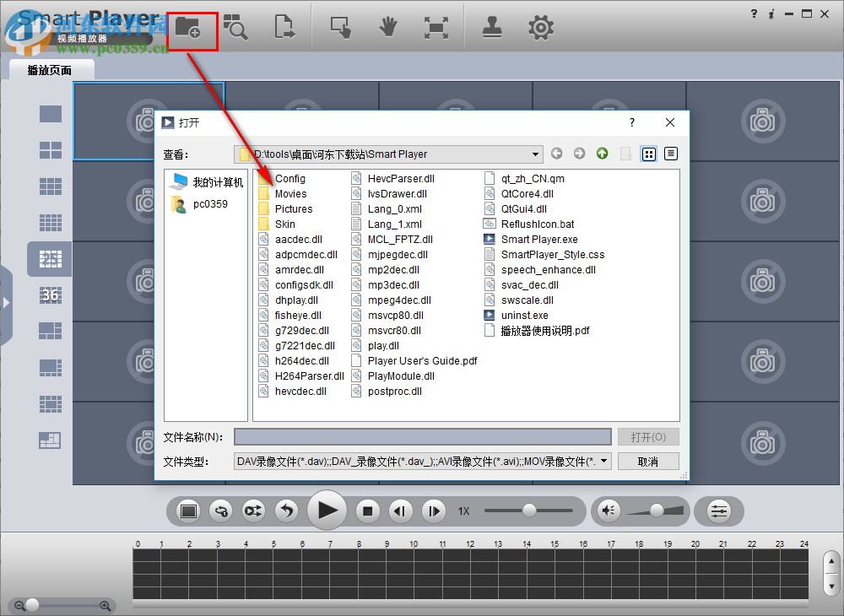The image size is (844, 616).
Task: Click the export file toolbar icon
Action: [284, 27]
